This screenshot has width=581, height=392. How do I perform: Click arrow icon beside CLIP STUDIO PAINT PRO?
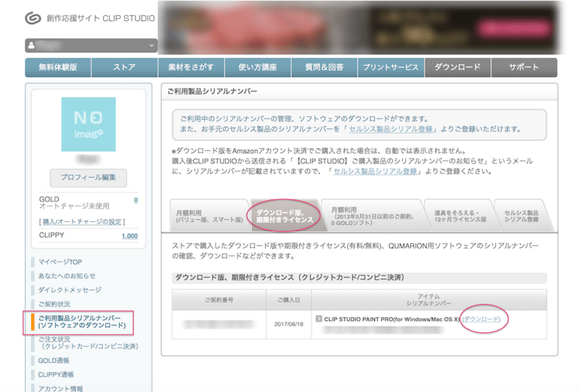[319, 319]
